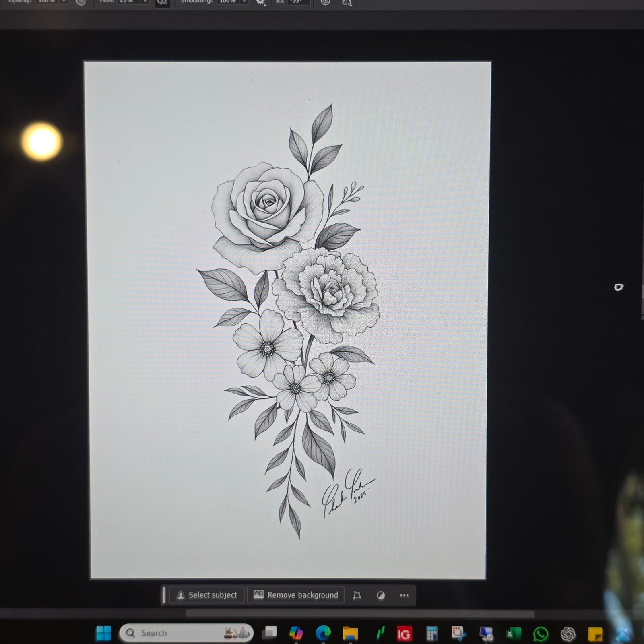Open the adjustment layer half-circle icon
Viewport: 644px width, 644px height.
coord(380,595)
